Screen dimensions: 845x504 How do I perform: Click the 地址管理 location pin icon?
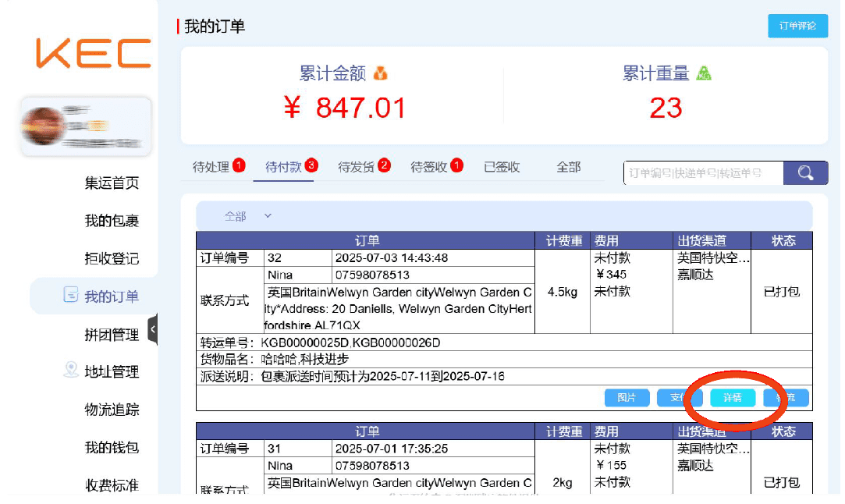click(71, 371)
